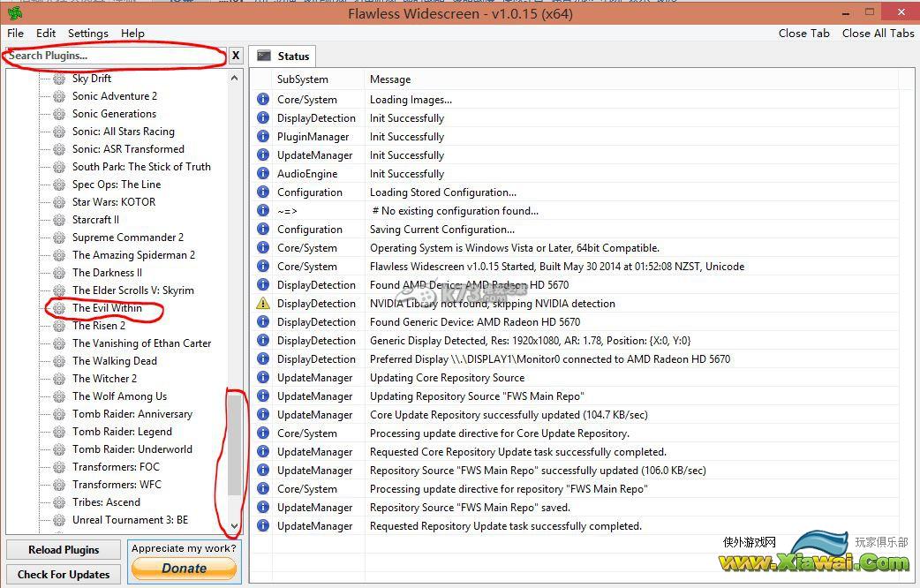Select The Walking Dead plugin
Image resolution: width=920 pixels, height=588 pixels.
tap(115, 361)
